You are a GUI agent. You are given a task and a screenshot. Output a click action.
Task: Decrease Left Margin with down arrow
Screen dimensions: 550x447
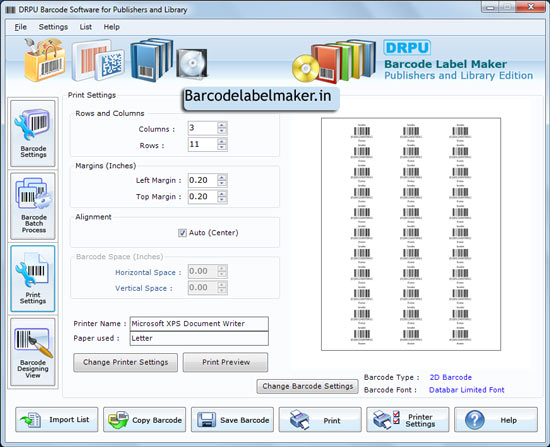pyautogui.click(x=222, y=184)
